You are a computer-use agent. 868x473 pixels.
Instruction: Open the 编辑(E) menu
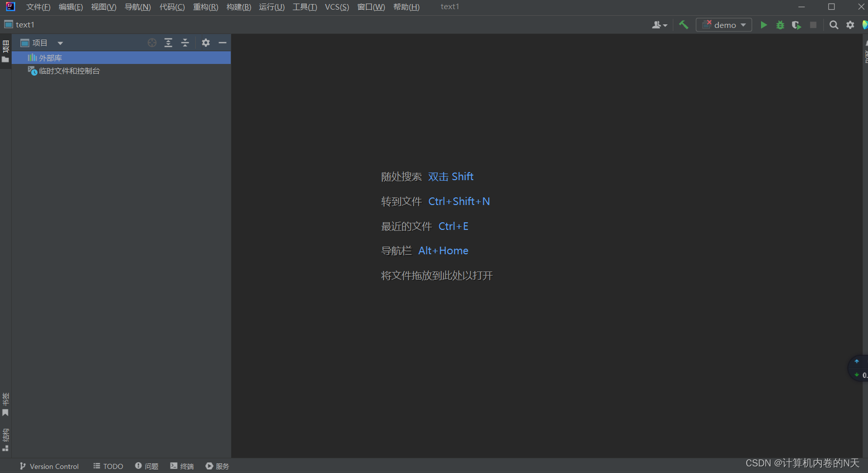tap(71, 7)
